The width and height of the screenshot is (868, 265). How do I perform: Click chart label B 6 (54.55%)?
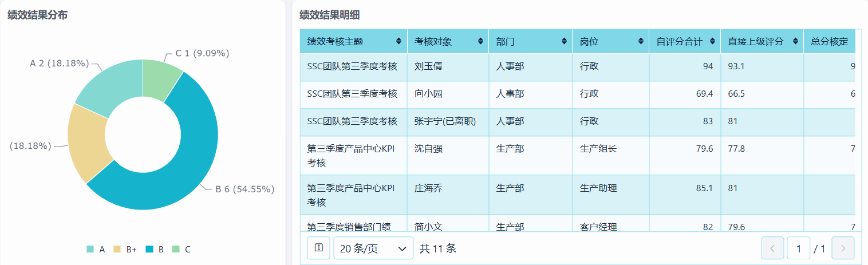click(244, 189)
